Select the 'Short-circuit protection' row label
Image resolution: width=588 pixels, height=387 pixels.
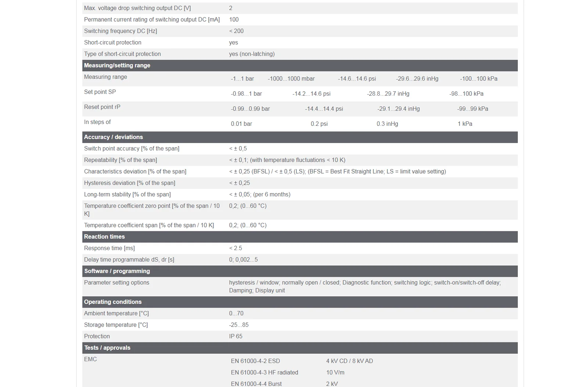click(113, 42)
